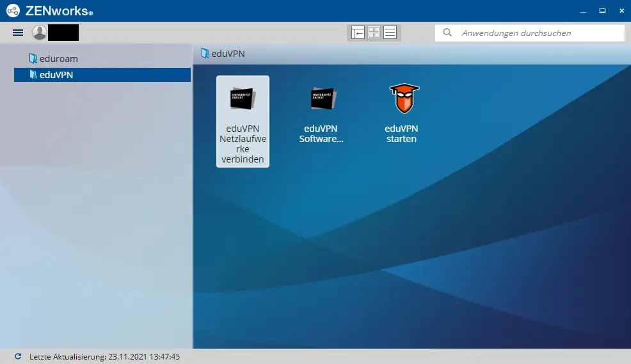Select the eduVPN folder in tree
Screen dimensions: 631x364
point(56,75)
